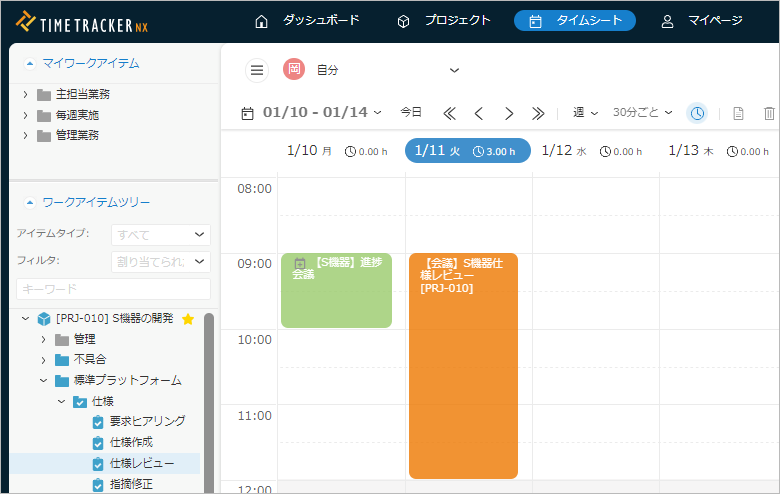The image size is (780, 494).
Task: Collapse the マイワークアイテム panel
Action: point(30,63)
